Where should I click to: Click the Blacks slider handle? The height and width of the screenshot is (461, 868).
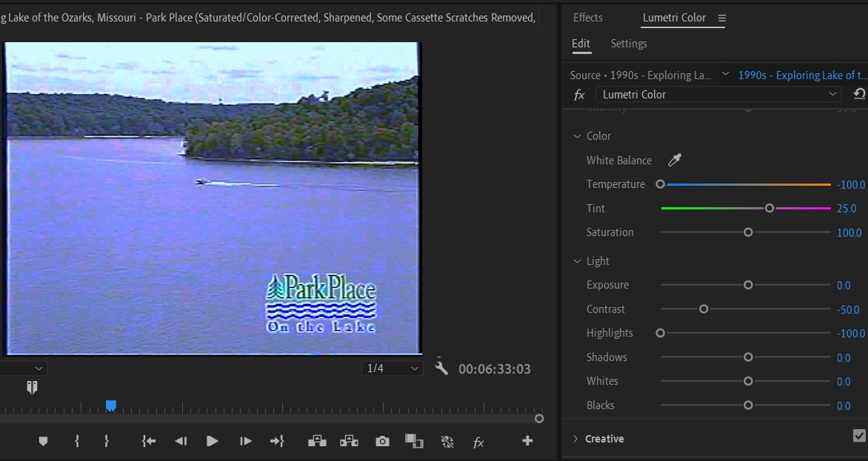(748, 406)
